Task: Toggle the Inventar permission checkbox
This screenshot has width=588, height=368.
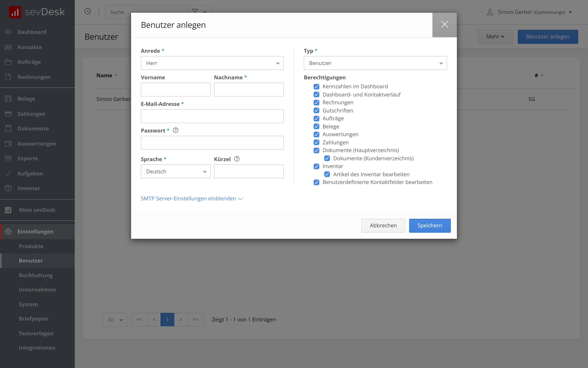Action: (316, 166)
